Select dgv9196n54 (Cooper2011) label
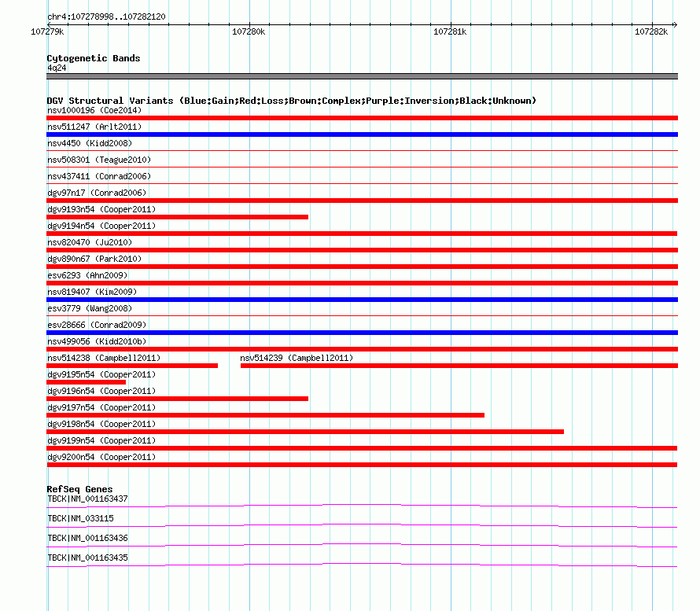This screenshot has height=611, width=700. click(x=101, y=391)
